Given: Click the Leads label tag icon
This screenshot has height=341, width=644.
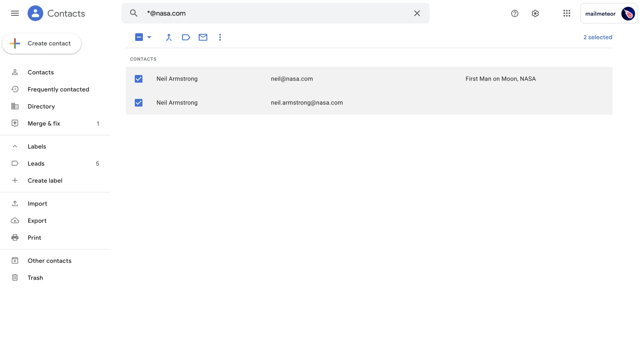Looking at the screenshot, I should coord(15,163).
